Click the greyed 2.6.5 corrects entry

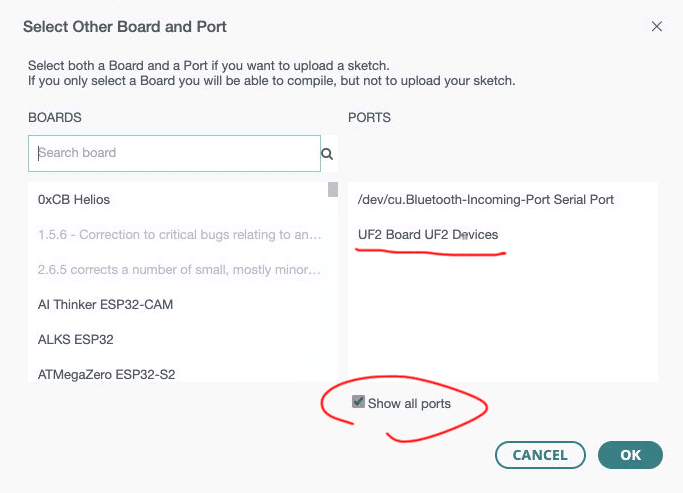click(180, 270)
